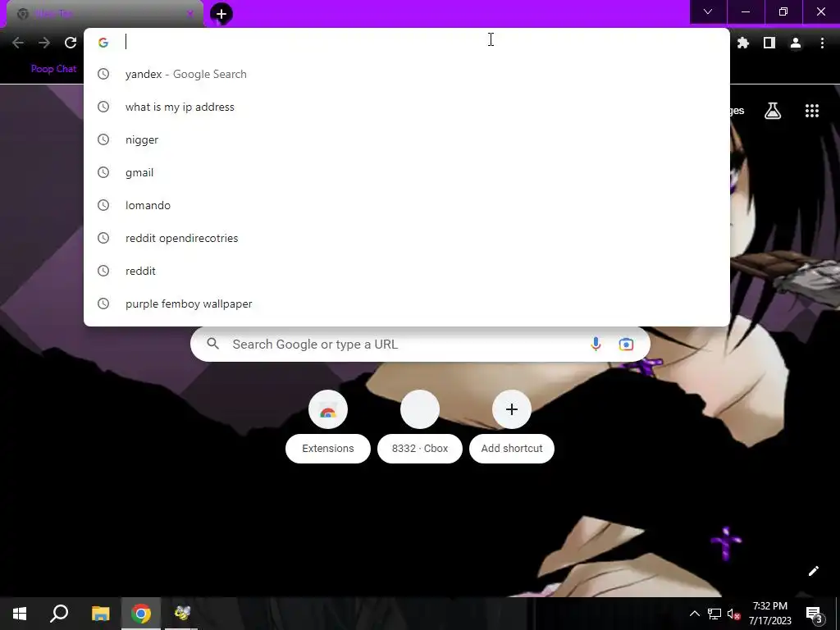Click the search magnifier in the Google box
This screenshot has height=630, width=840.
(212, 344)
